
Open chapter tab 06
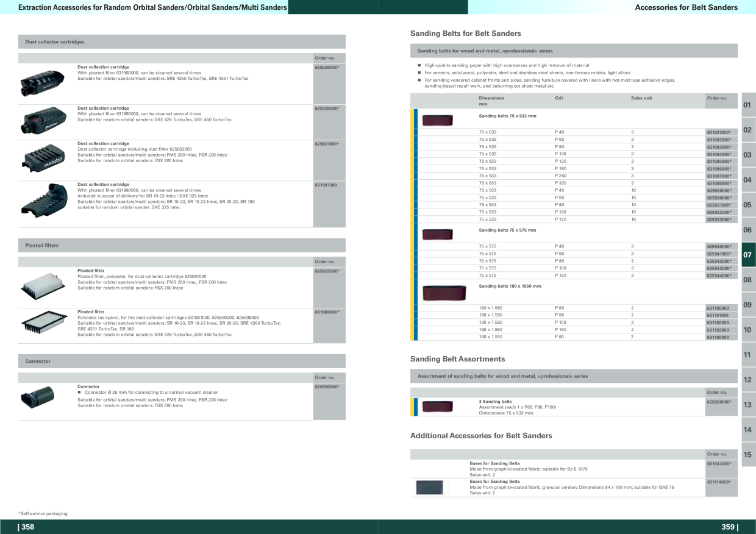[x=748, y=230]
